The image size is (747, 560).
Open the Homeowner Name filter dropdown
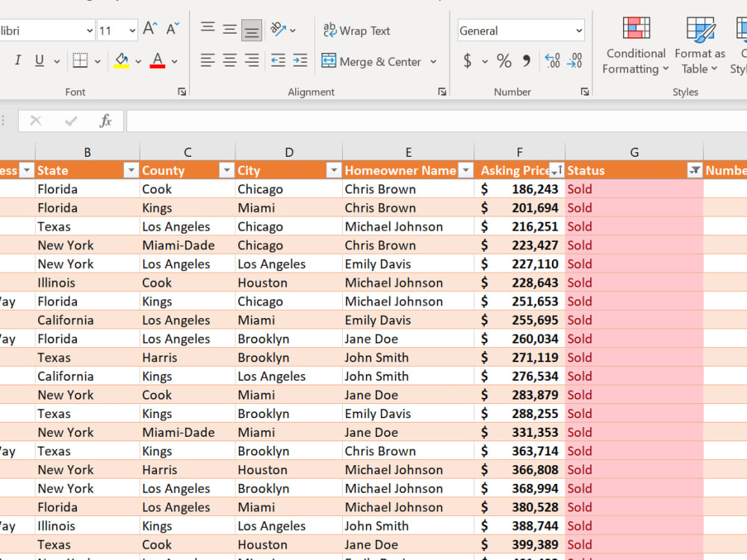[466, 170]
